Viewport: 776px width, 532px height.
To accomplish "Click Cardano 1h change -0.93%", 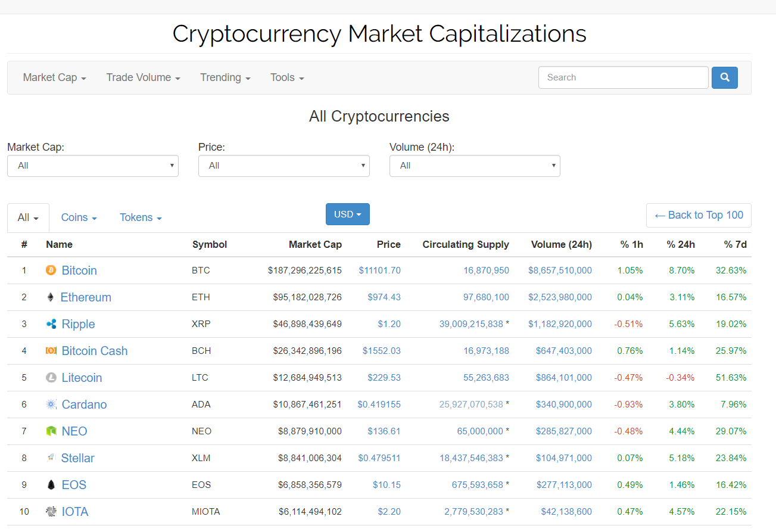I will tap(629, 405).
